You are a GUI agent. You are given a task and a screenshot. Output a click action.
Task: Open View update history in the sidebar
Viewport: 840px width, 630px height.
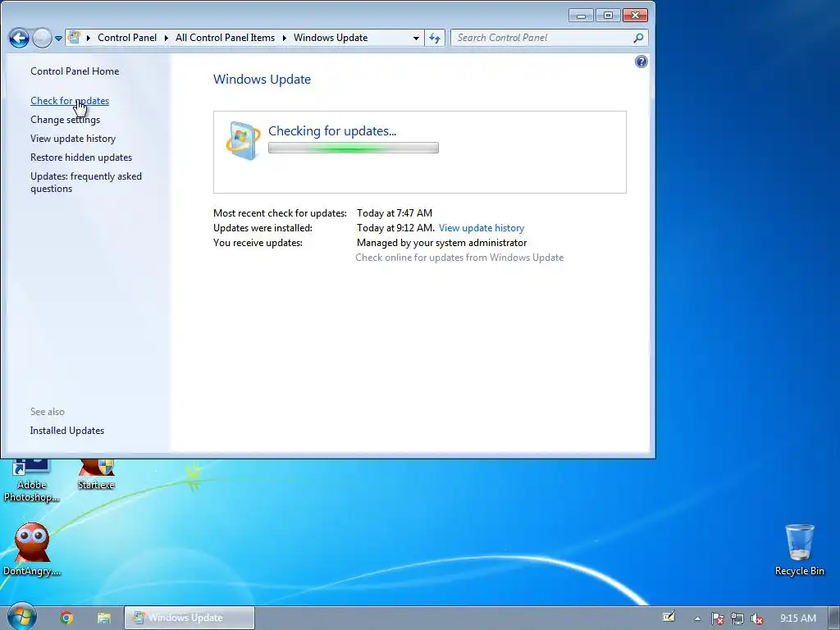click(73, 138)
